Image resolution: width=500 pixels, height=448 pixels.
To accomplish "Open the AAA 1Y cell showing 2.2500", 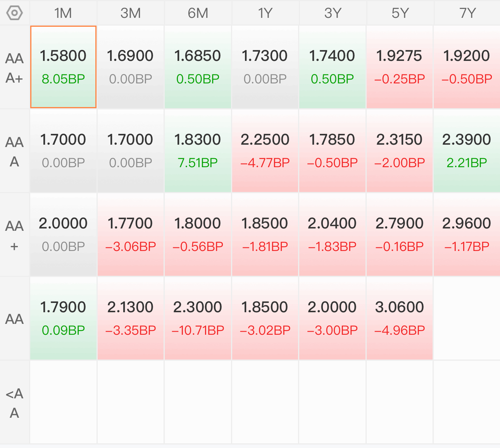I will point(265,151).
